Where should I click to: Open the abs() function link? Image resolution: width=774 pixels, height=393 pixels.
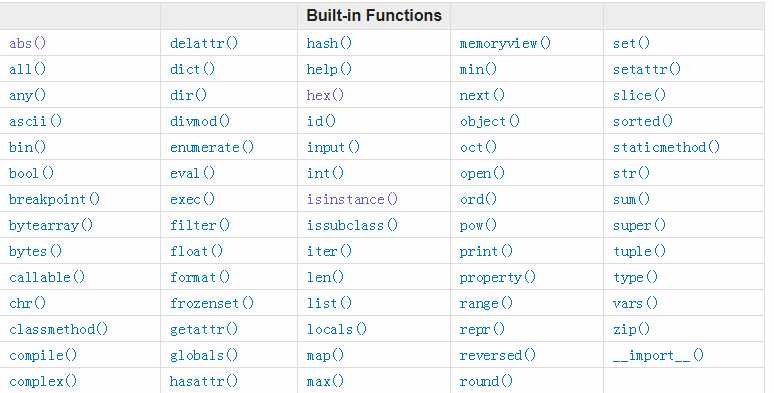pyautogui.click(x=28, y=43)
